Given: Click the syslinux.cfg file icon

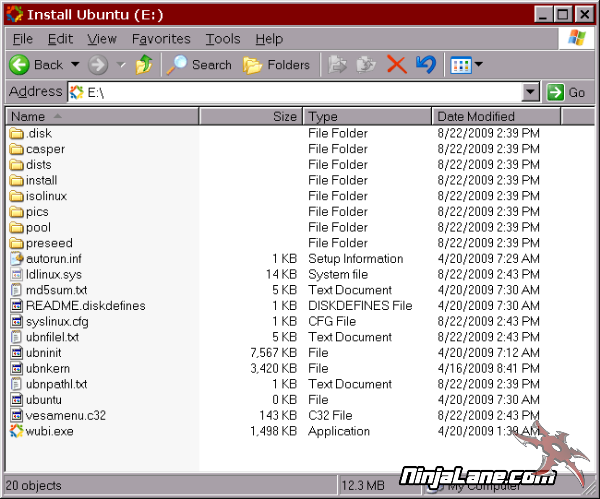Looking at the screenshot, I should pyautogui.click(x=16, y=321).
